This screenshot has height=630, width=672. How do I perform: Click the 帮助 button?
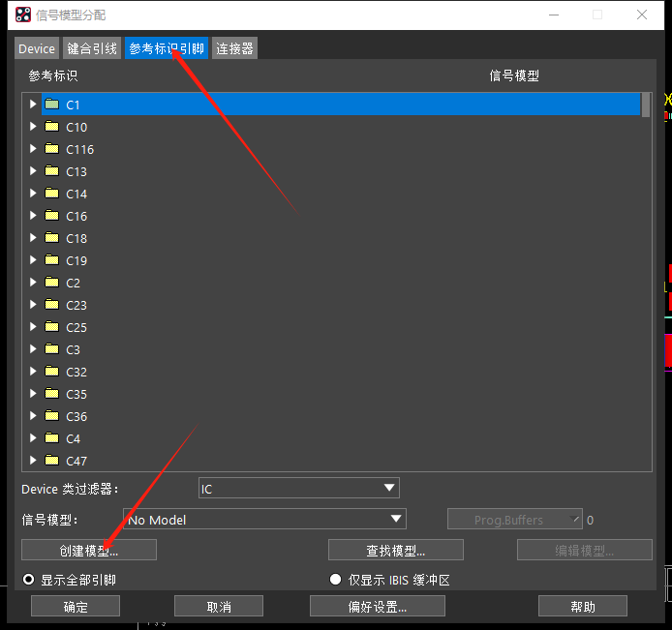tap(583, 606)
